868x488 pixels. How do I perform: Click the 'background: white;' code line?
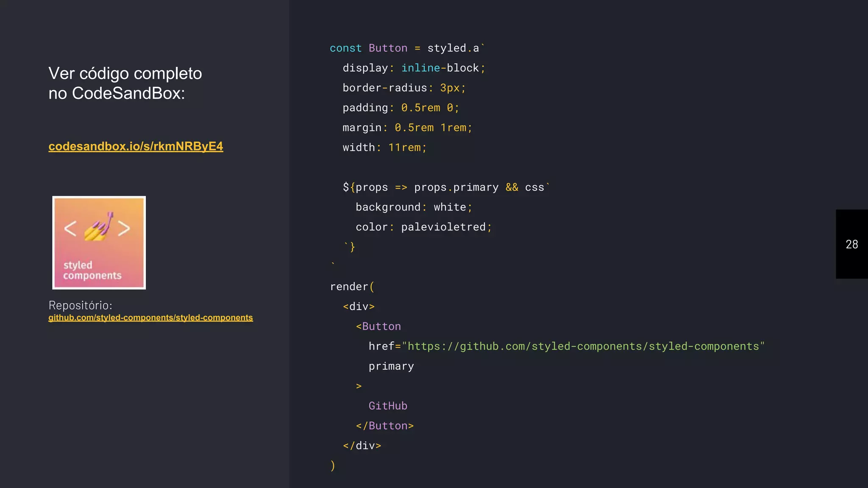pyautogui.click(x=414, y=207)
